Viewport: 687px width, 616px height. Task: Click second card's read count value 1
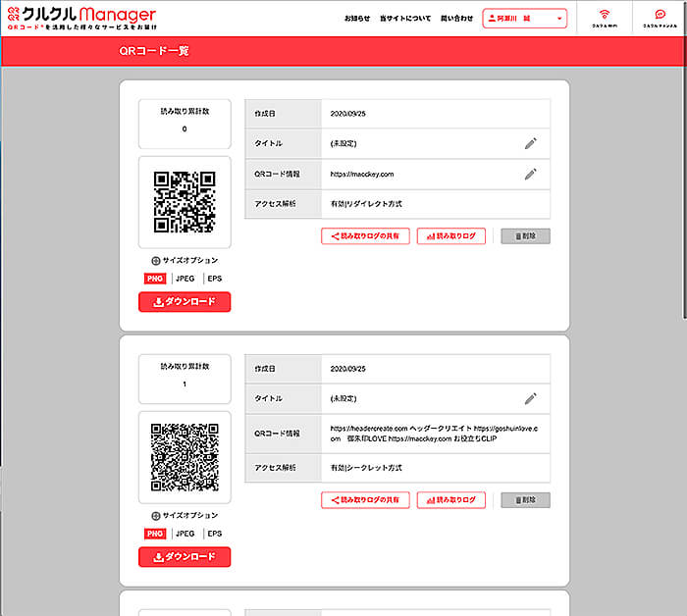click(x=185, y=385)
